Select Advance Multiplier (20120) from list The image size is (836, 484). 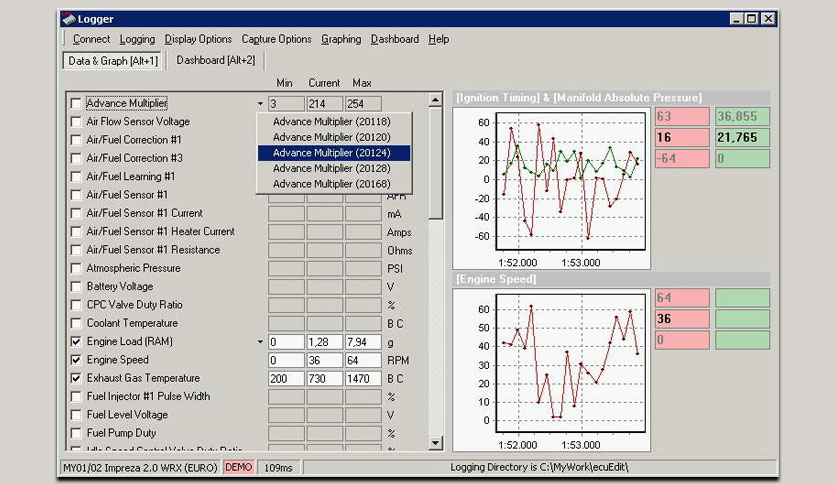(x=333, y=137)
